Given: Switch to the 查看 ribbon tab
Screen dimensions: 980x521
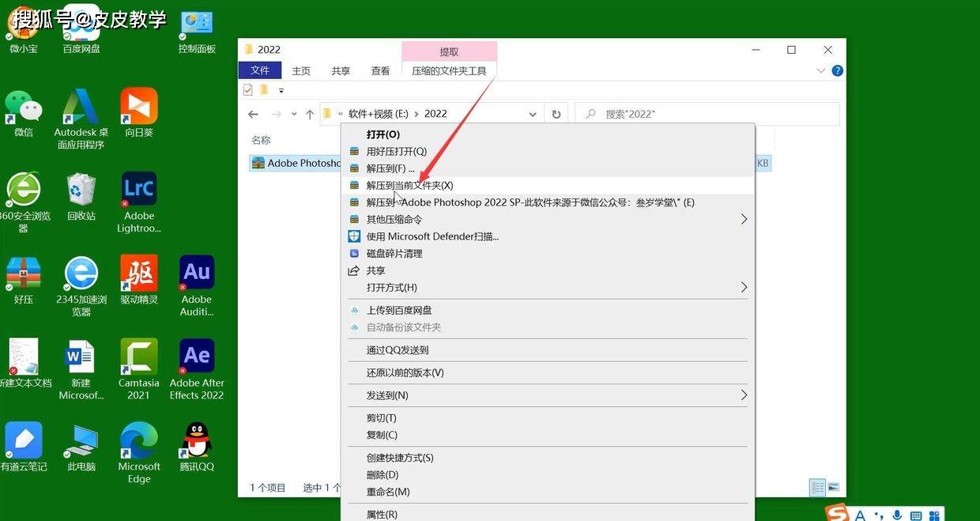Looking at the screenshot, I should click(x=380, y=70).
